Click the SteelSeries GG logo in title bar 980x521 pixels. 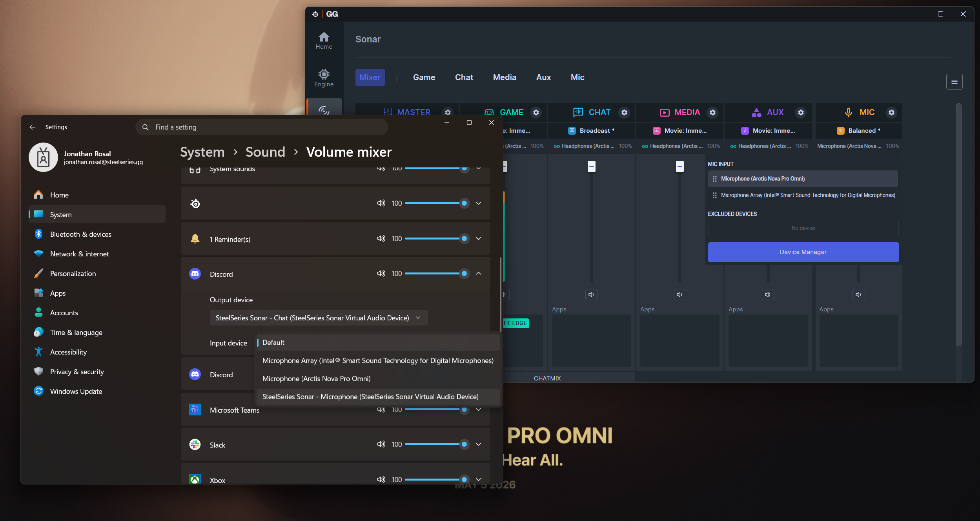315,14
